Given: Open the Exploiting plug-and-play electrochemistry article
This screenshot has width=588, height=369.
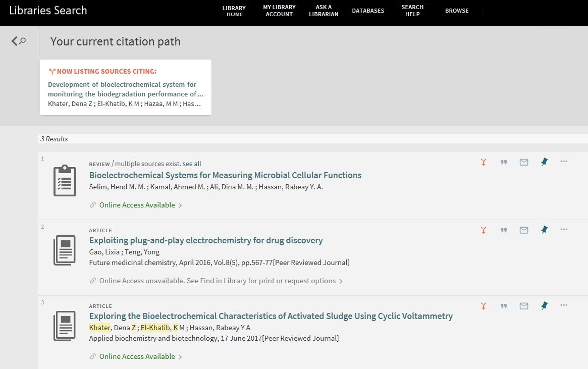Looking at the screenshot, I should click(206, 240).
